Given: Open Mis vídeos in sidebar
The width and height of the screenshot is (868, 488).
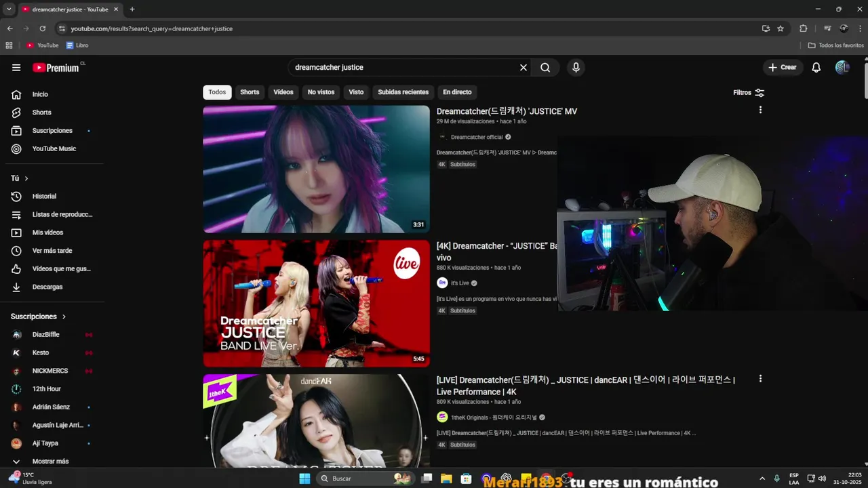Looking at the screenshot, I should pos(53,232).
